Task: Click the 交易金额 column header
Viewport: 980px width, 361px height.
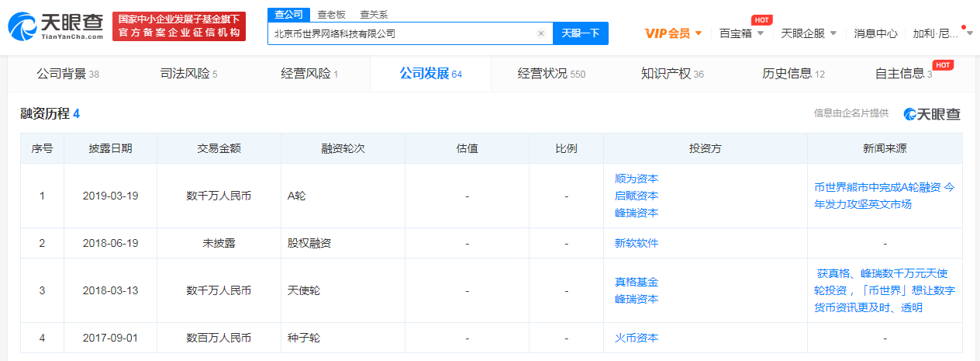Action: pyautogui.click(x=219, y=148)
